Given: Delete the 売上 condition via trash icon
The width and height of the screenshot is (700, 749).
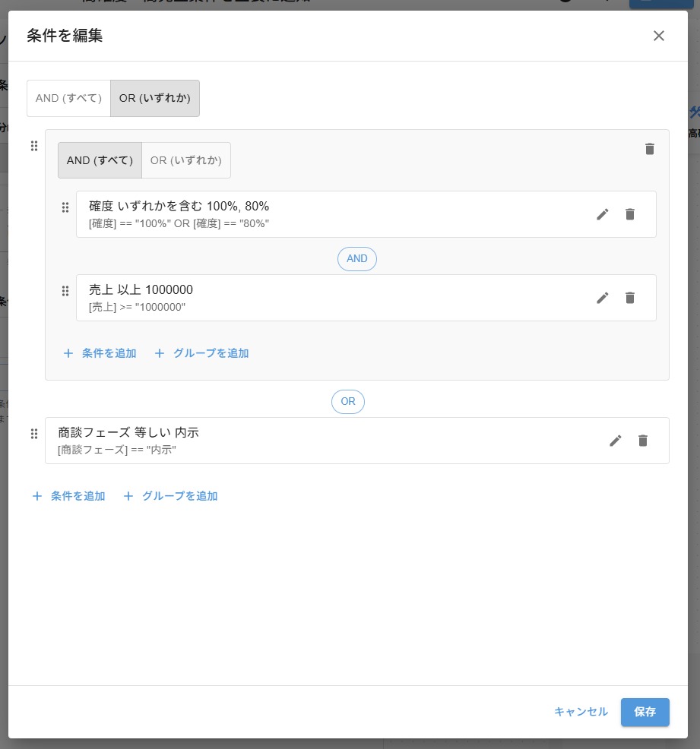Looking at the screenshot, I should click(x=630, y=298).
